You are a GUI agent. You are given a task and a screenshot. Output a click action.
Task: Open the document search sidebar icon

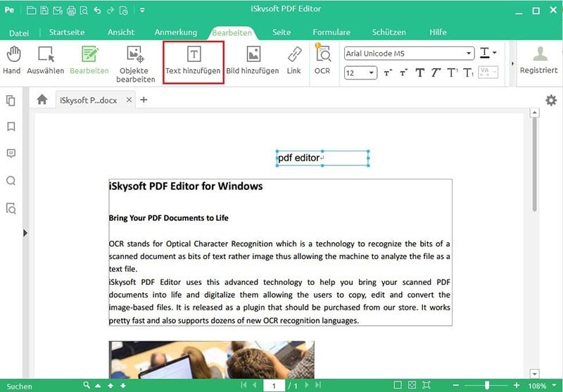point(11,208)
